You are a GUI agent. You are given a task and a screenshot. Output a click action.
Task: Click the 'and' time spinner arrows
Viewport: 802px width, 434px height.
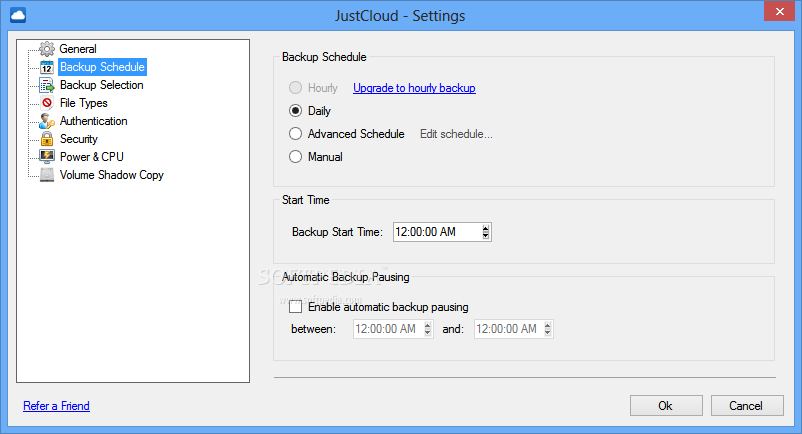(548, 329)
